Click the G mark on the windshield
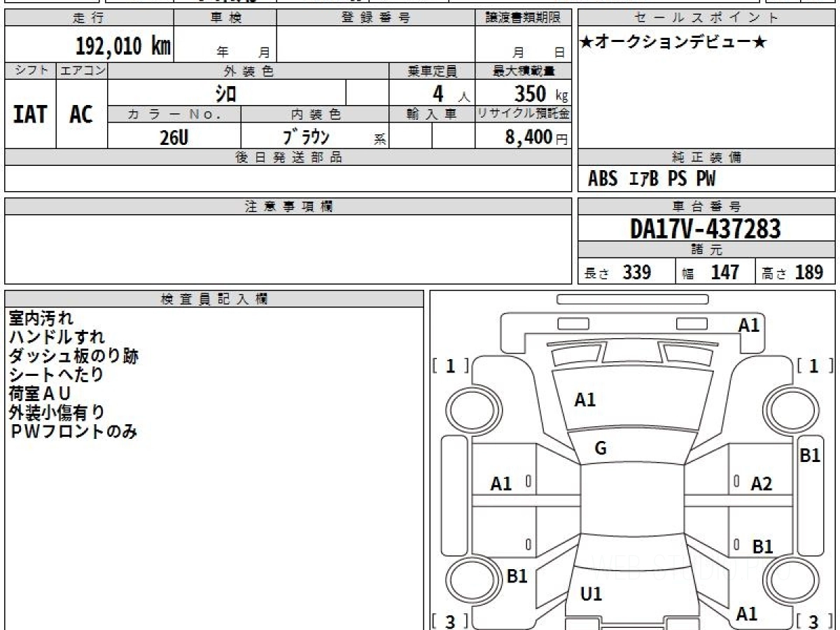The width and height of the screenshot is (840, 630). (601, 449)
